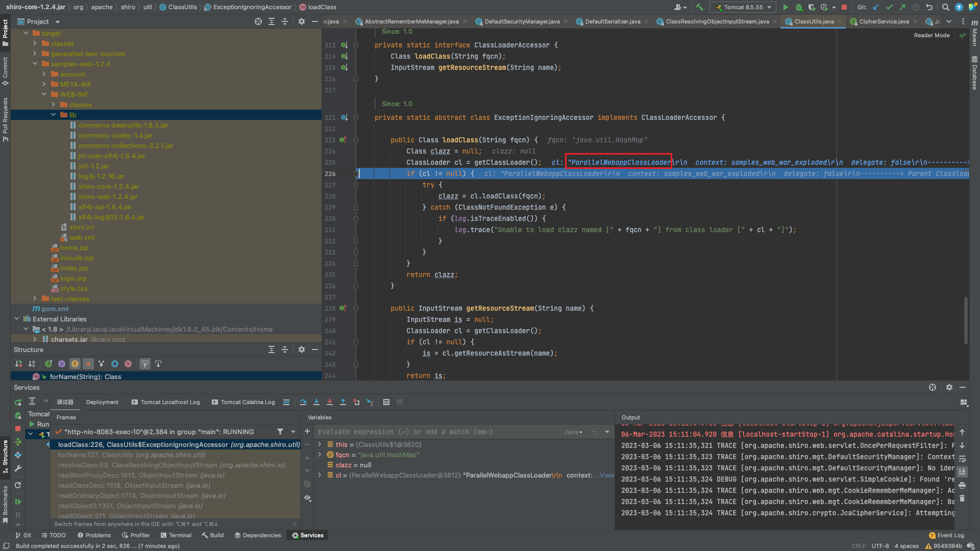980x551 pixels.
Task: Click Run to Cursor icon
Action: pos(370,402)
